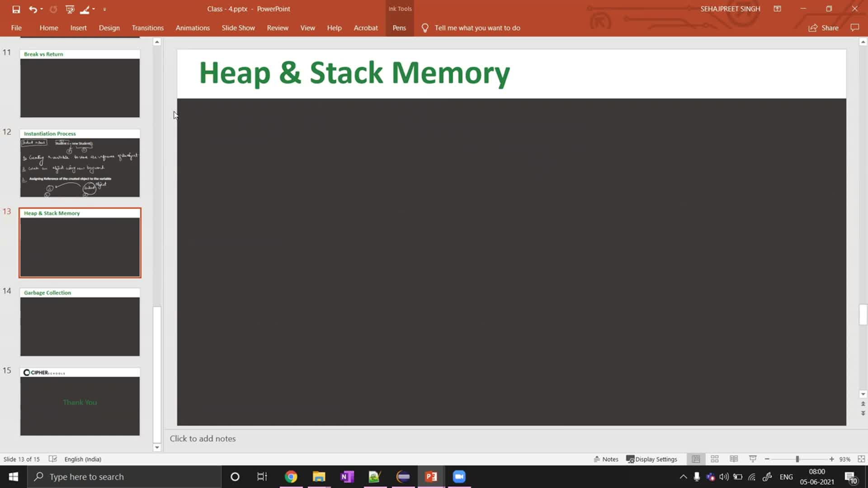Open Reading View from the status bar

(733, 459)
